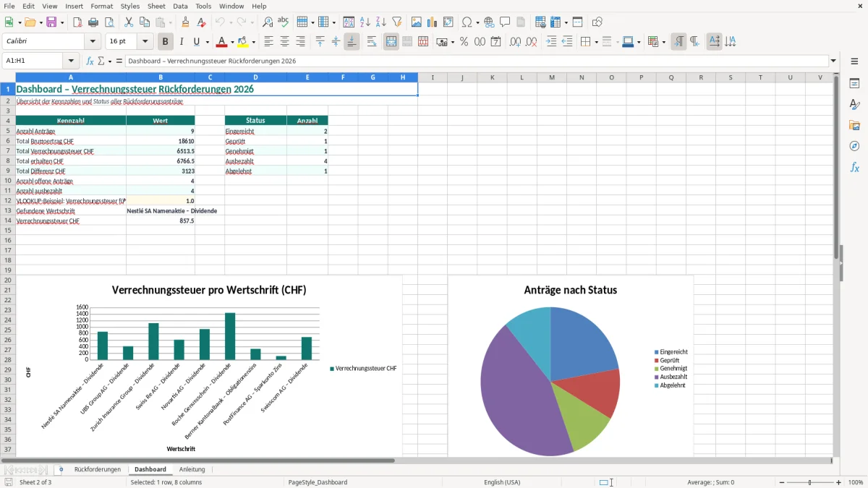
Task: Toggle the AutoFilter funnel
Action: (397, 22)
